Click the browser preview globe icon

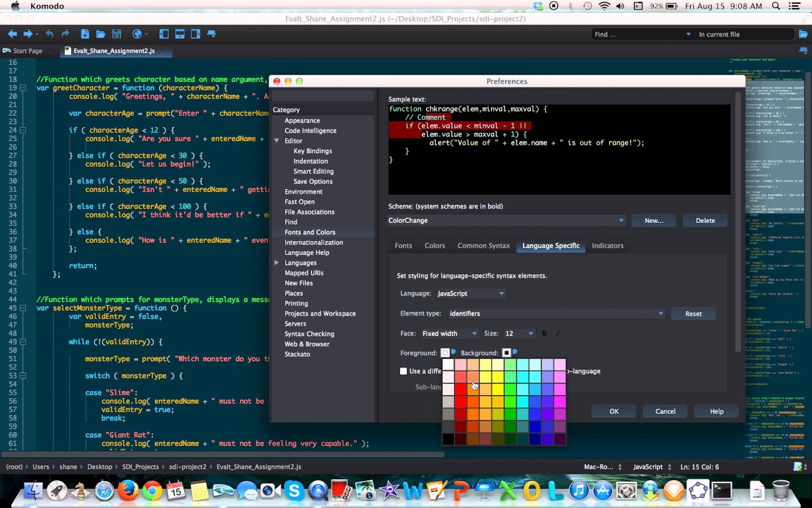(137, 34)
